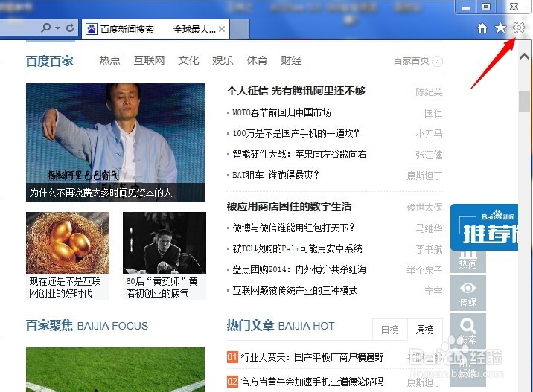Open headline 个人征信 光有腾讯阿里还不够
Screen dimensions: 533x392
pyautogui.click(x=296, y=91)
